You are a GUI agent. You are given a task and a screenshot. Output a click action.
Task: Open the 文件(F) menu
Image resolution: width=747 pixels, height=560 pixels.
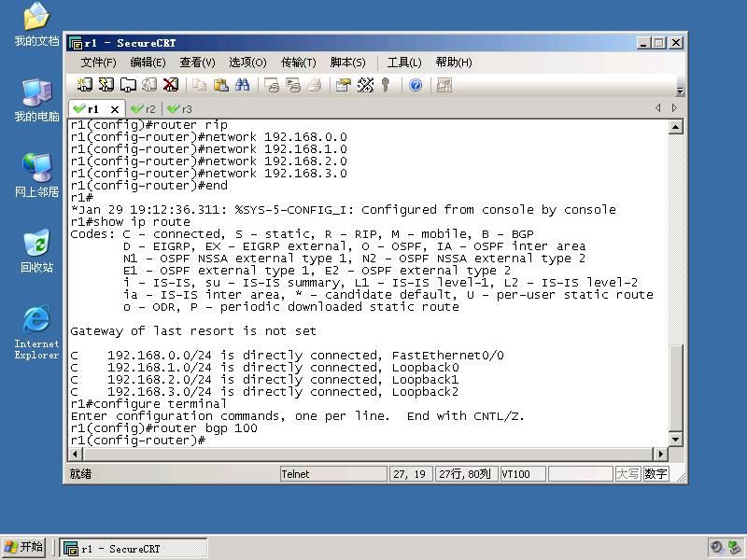click(99, 63)
